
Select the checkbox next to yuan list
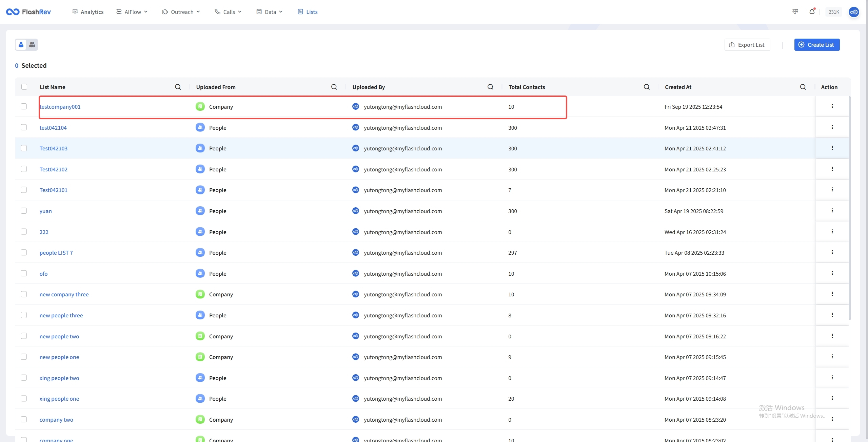[24, 211]
